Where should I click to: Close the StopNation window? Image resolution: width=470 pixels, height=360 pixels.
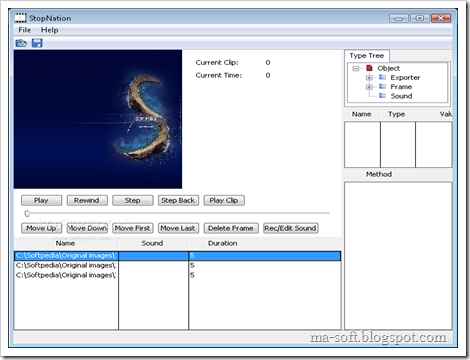(441, 18)
